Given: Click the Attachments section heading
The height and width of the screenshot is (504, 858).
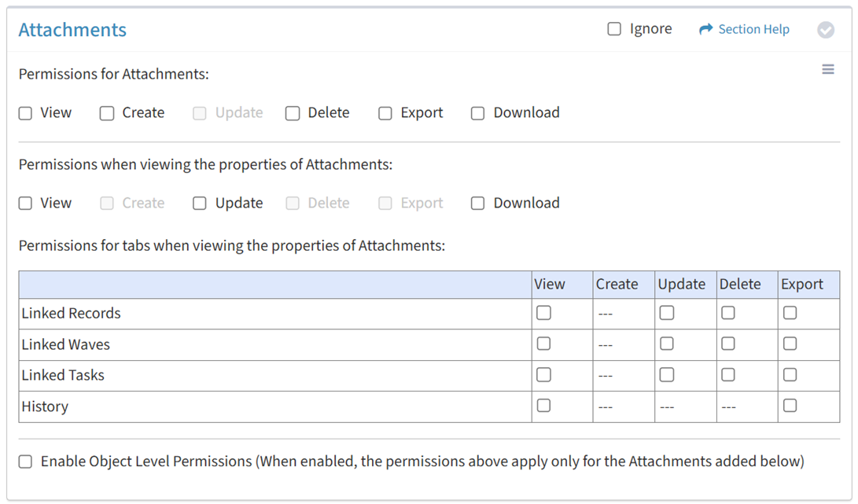Looking at the screenshot, I should tap(72, 30).
